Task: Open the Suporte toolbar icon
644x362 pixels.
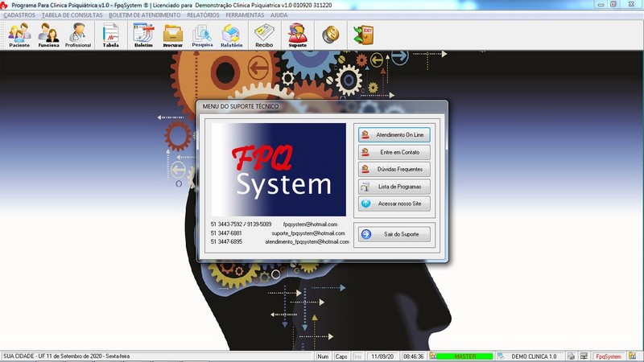Action: 297,35
